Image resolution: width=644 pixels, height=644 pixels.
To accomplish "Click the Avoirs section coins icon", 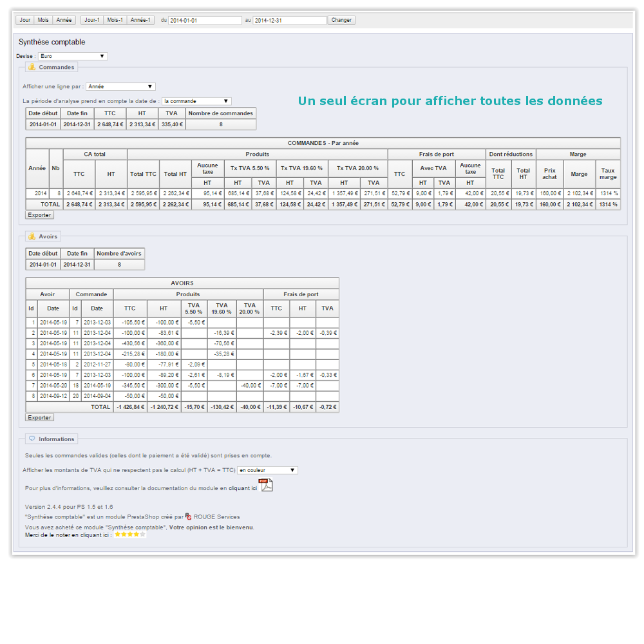I will [31, 236].
